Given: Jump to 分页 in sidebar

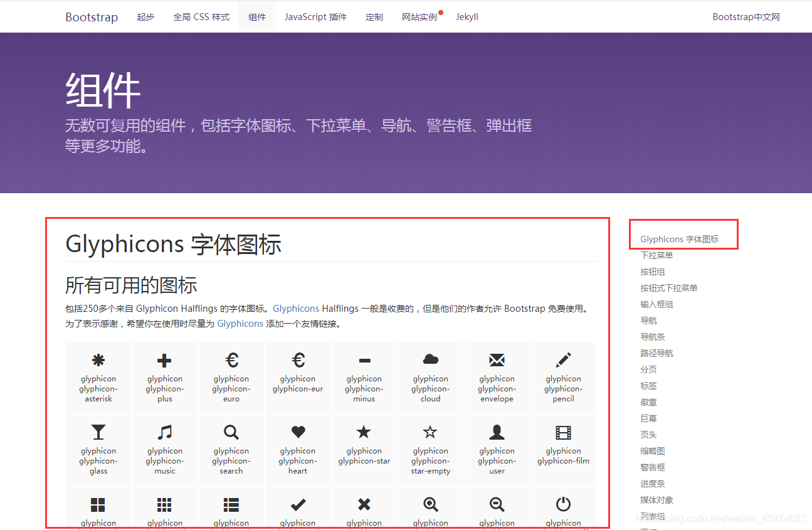Looking at the screenshot, I should (649, 369).
